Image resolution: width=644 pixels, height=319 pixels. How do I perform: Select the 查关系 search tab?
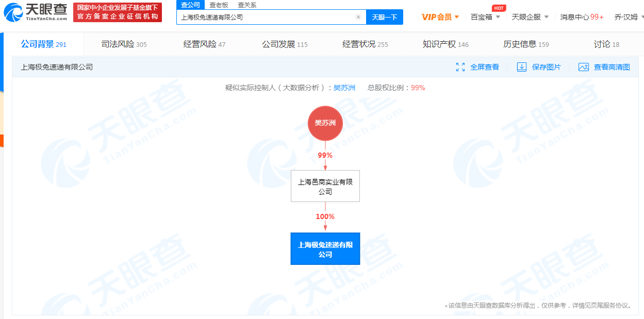[246, 5]
